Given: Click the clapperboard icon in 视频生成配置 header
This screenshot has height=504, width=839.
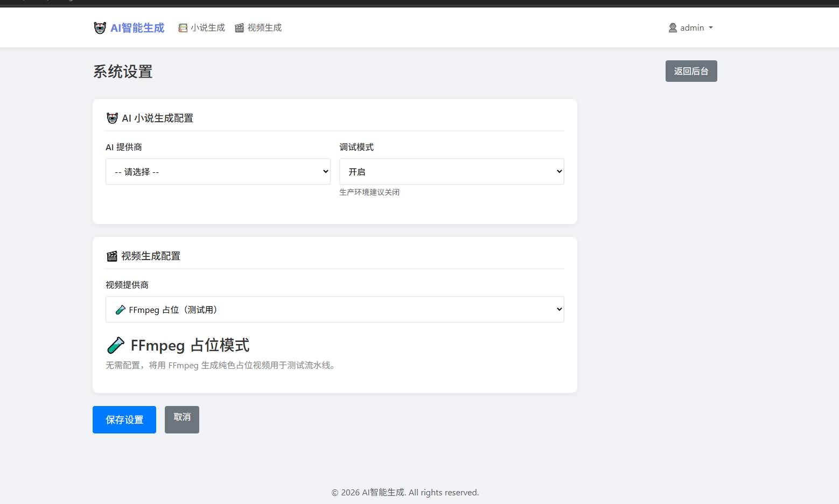Looking at the screenshot, I should [x=112, y=256].
